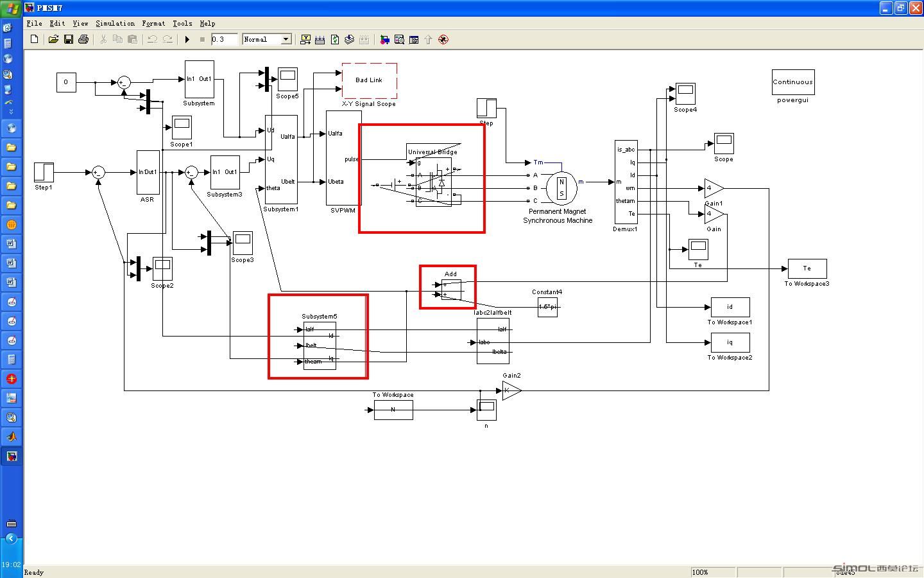Select the Bad Link X-Y Signal Scope block
This screenshot has height=578, width=924.
pos(369,80)
